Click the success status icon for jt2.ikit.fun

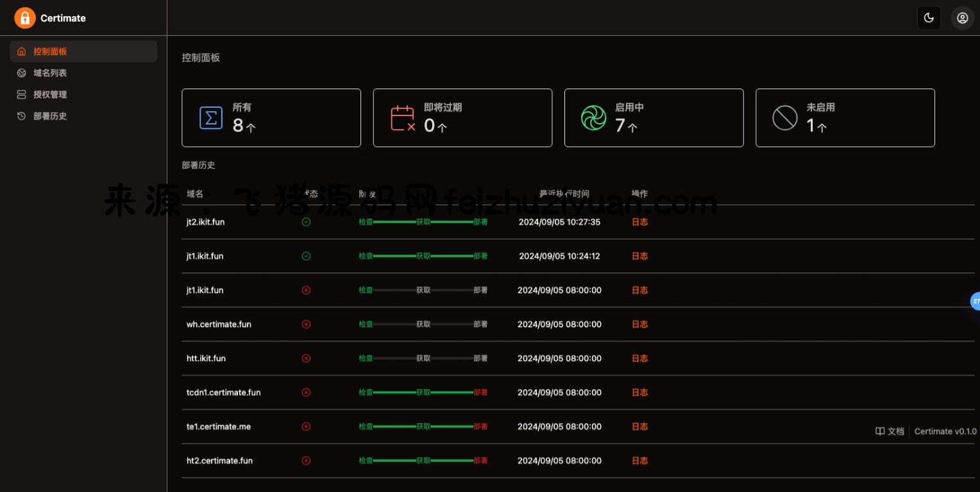(306, 222)
